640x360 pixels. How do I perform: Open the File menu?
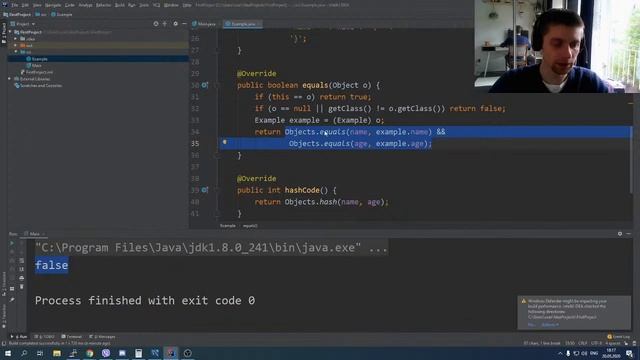tap(15, 5)
